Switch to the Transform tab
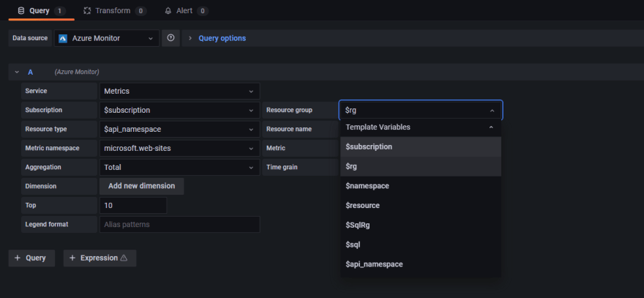644x298 pixels. point(115,11)
